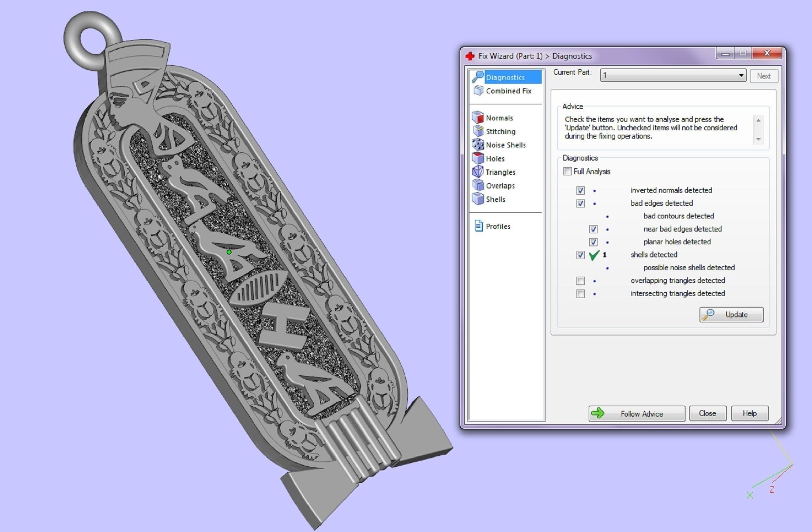Close the Fix Wizard with the red X
This screenshot has height=532, width=812.
click(767, 53)
